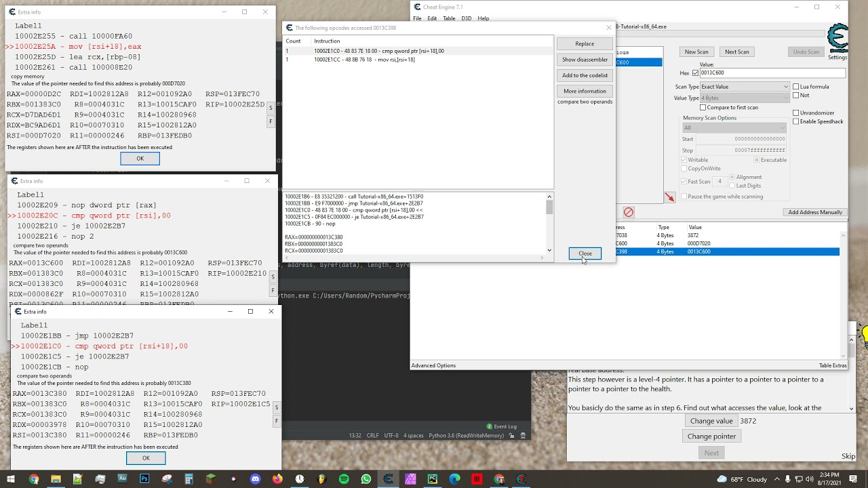868x488 pixels.
Task: Open WhatsApp from the taskbar
Action: click(366, 479)
